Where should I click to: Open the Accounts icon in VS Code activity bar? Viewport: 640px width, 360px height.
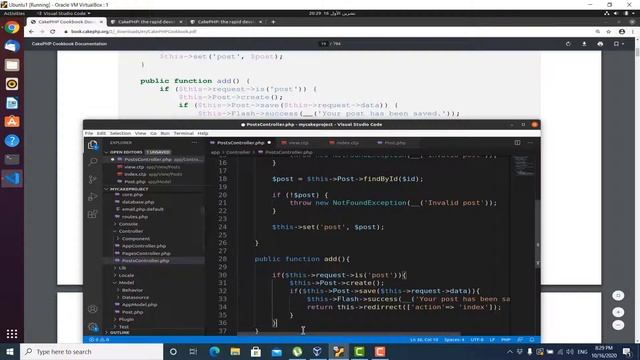(x=93, y=309)
